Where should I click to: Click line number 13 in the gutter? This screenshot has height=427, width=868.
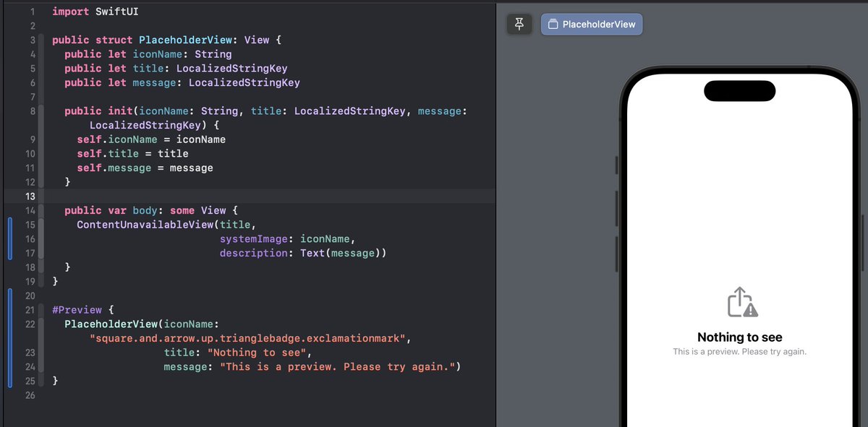tap(31, 196)
